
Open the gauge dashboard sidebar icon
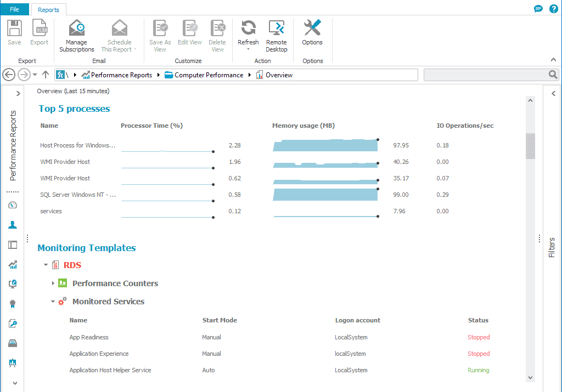pos(13,205)
